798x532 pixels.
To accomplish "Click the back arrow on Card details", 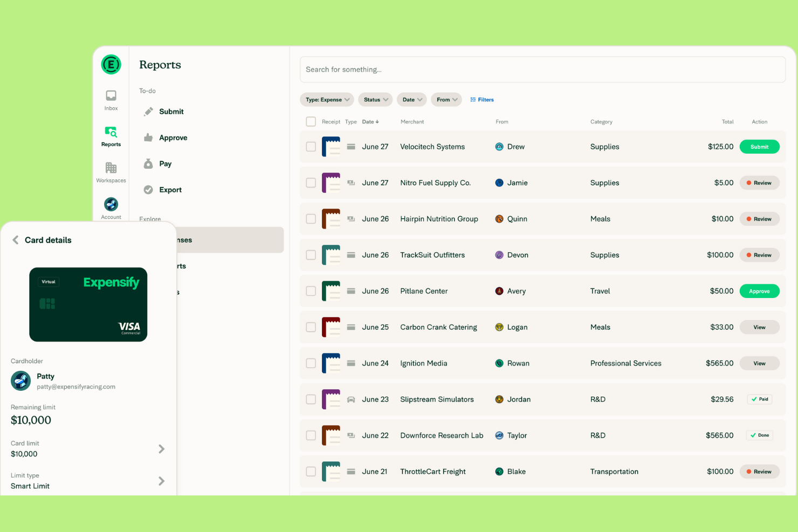I will (x=16, y=240).
